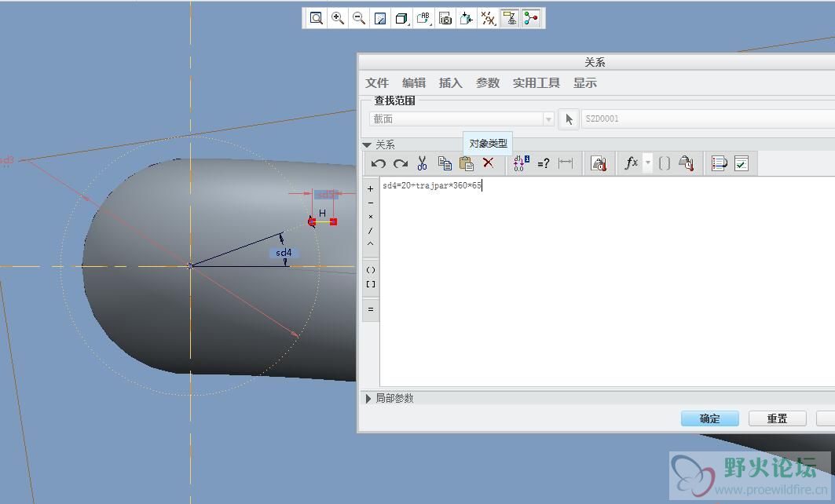
Task: Click the Paste clipboard icon
Action: click(x=467, y=163)
